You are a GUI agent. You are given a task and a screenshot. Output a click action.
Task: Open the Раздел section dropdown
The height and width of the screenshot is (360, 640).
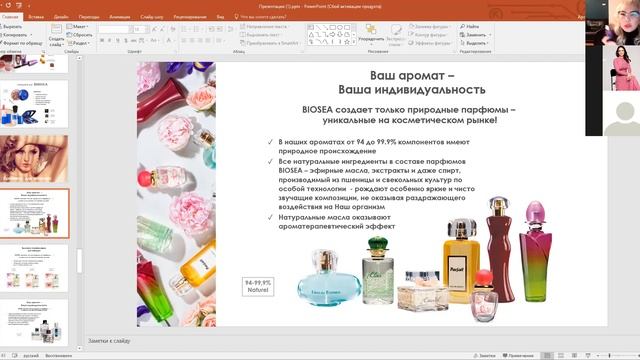pos(79,43)
